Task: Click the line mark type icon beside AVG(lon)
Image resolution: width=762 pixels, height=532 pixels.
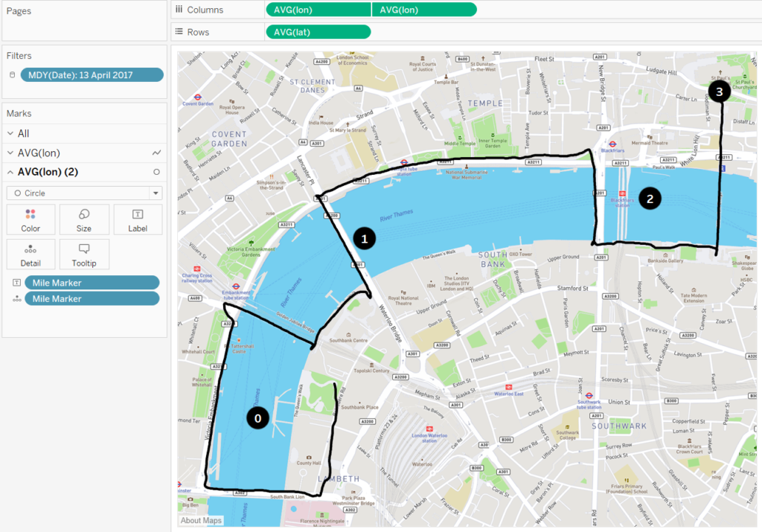Action: point(156,153)
